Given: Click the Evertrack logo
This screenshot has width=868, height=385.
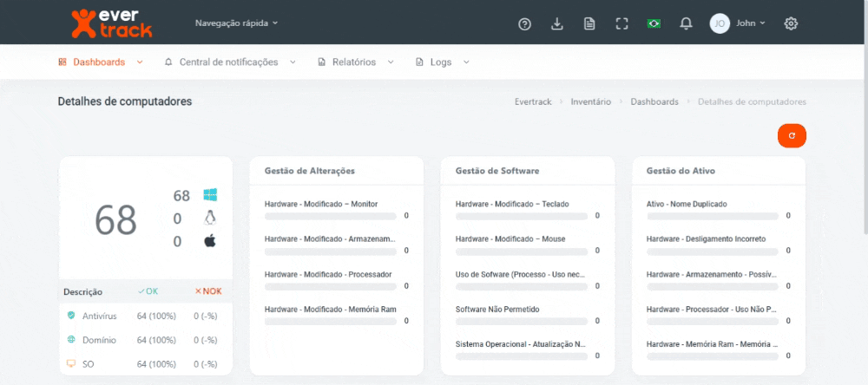Looking at the screenshot, I should [110, 23].
